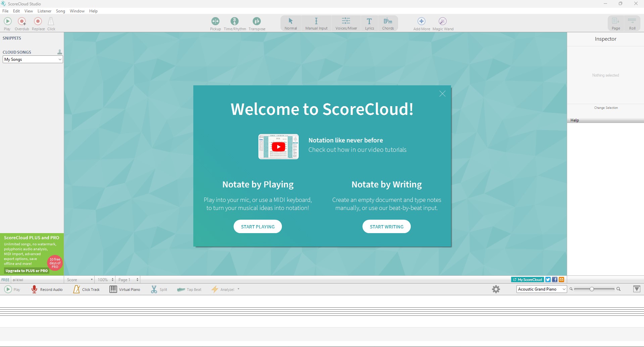Open the Acoustic Grand Piano instrument dropdown
Screen dimensions: 644x347
[x=542, y=289]
